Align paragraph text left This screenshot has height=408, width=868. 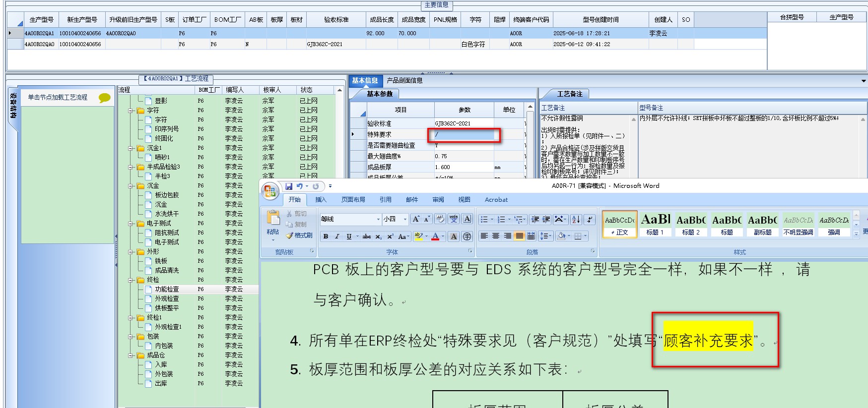[484, 236]
